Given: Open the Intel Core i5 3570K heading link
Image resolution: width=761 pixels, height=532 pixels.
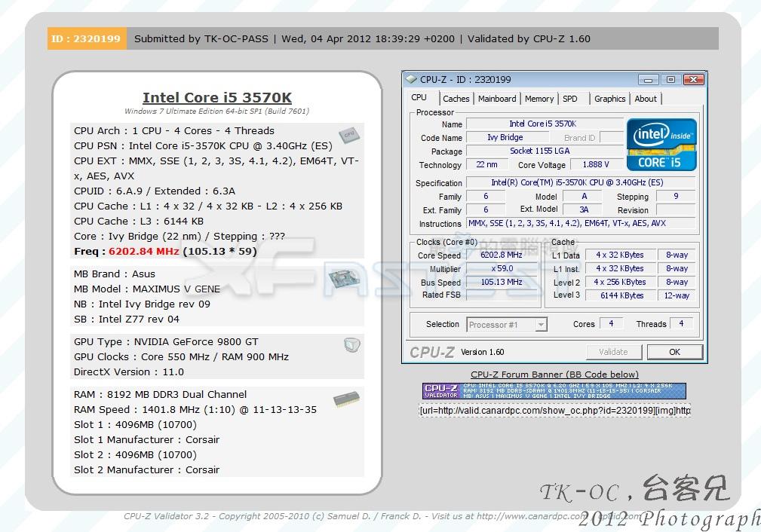Looking at the screenshot, I should (x=217, y=97).
